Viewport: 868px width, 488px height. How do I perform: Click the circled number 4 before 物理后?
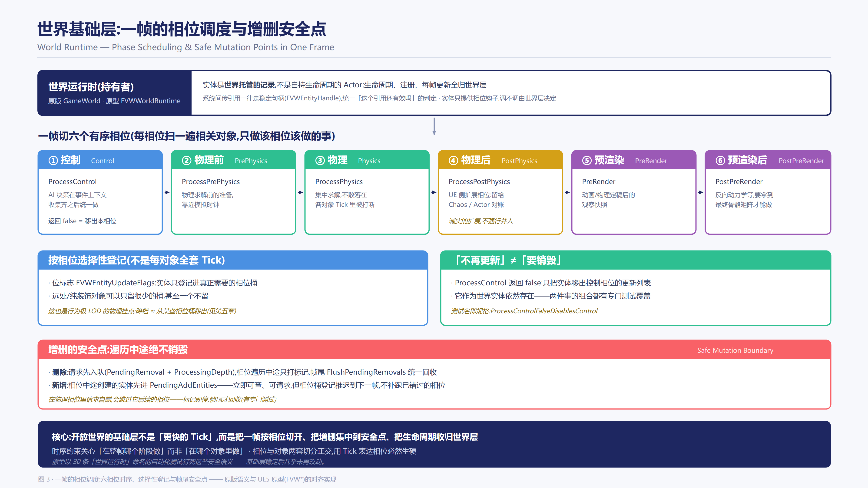point(453,160)
